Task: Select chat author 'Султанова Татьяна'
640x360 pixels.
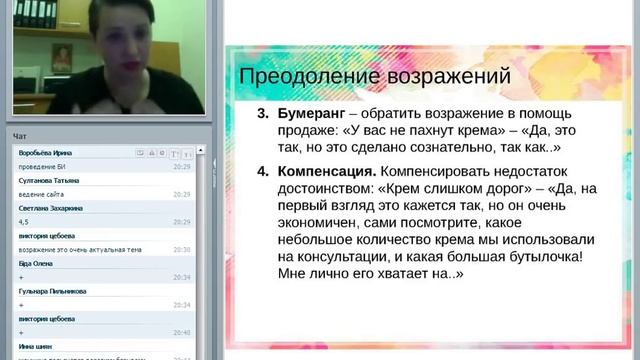Action: pyautogui.click(x=49, y=180)
